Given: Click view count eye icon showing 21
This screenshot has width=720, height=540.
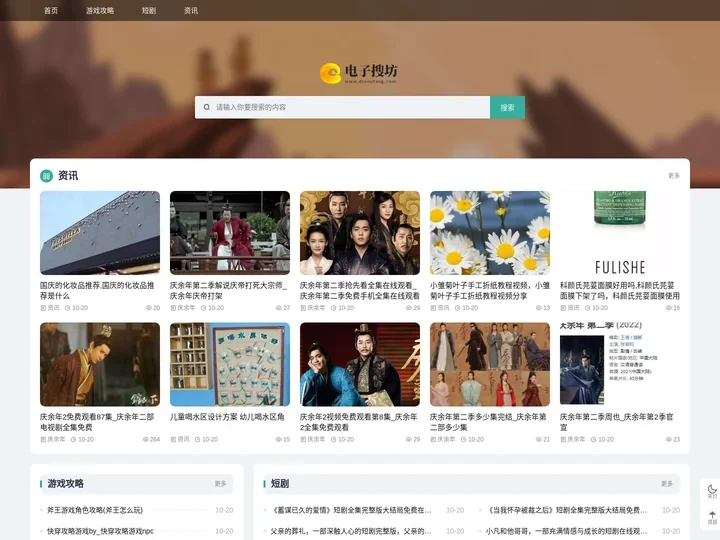Looking at the screenshot, I should point(539,439).
